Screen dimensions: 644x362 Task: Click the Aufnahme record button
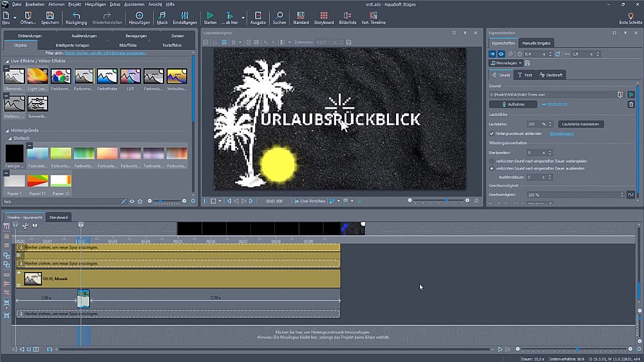[513, 104]
